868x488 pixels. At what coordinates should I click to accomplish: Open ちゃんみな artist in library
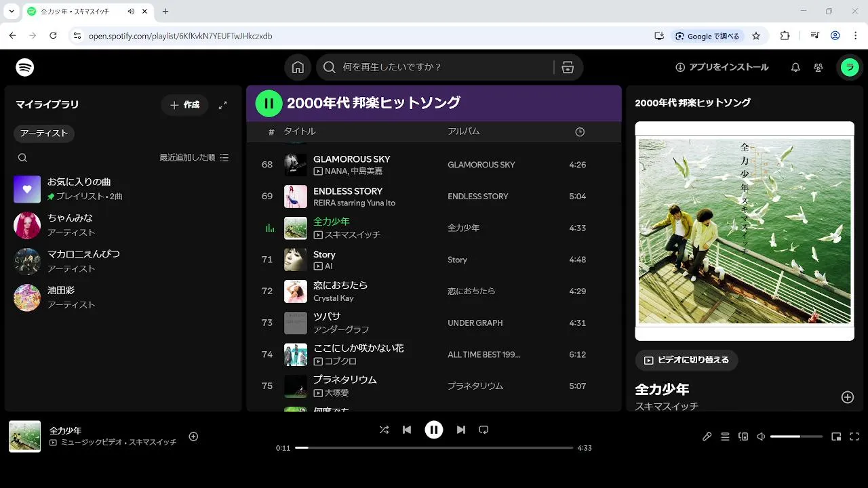pyautogui.click(x=123, y=225)
